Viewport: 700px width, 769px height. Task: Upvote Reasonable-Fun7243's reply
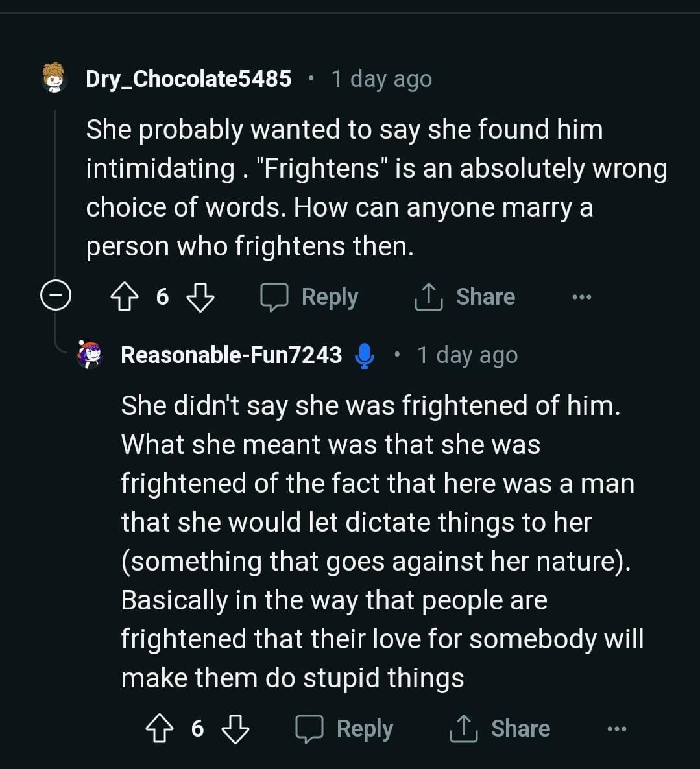point(160,729)
